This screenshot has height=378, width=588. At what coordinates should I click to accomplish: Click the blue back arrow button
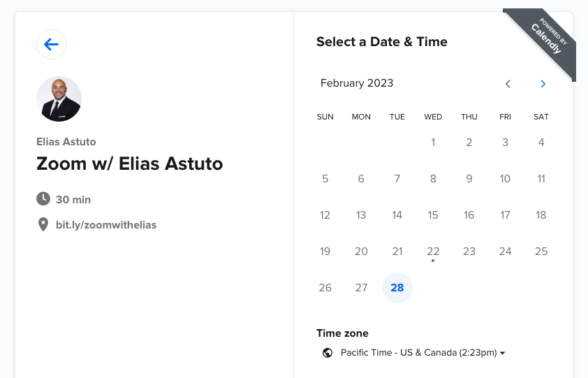52,44
